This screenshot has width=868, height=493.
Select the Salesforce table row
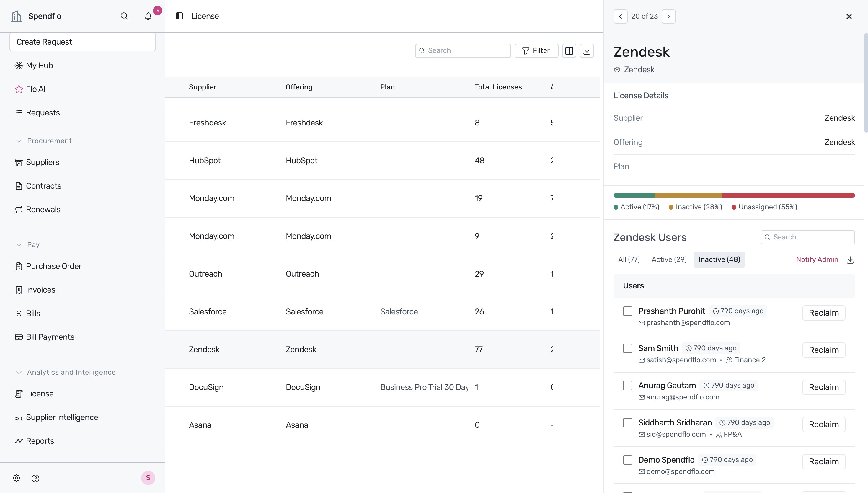point(382,312)
